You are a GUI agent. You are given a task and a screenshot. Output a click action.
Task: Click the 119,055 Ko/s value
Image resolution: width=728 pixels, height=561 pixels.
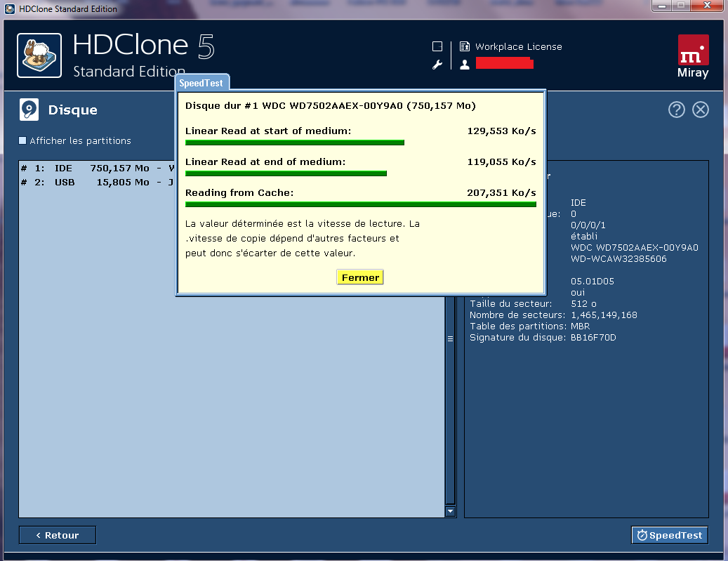(x=501, y=161)
